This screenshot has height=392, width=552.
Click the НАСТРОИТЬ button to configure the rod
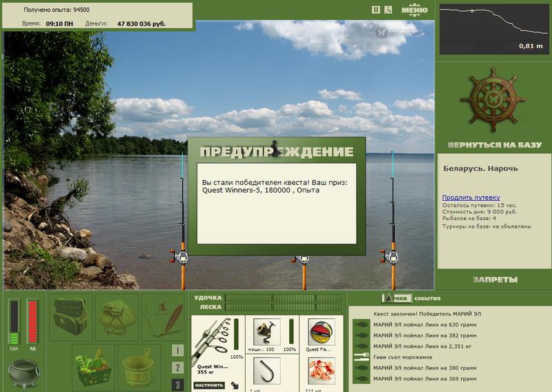tap(209, 385)
